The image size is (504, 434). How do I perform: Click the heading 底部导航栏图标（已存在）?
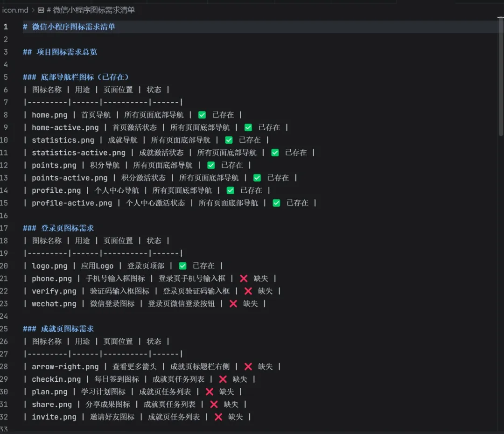[x=84, y=77]
